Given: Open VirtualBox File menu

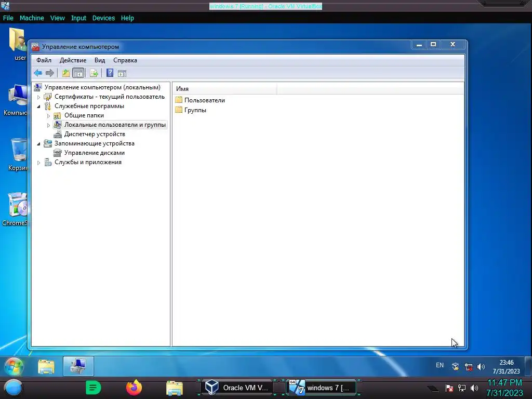Looking at the screenshot, I should pyautogui.click(x=8, y=18).
